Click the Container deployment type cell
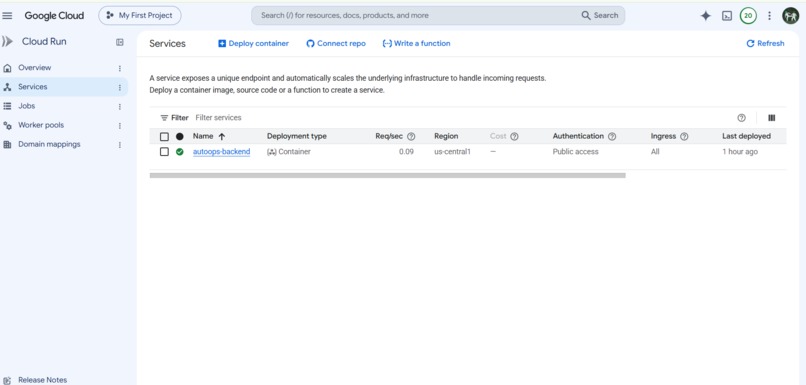The height and width of the screenshot is (385, 806). pyautogui.click(x=289, y=152)
